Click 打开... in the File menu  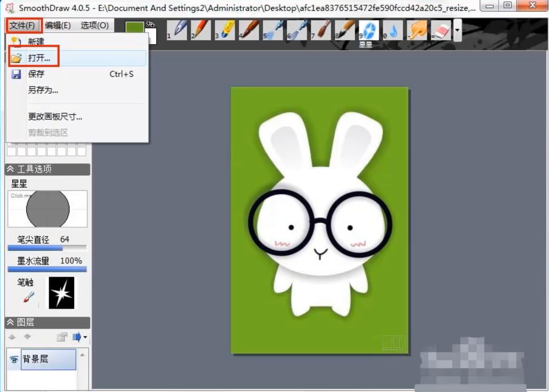39,58
